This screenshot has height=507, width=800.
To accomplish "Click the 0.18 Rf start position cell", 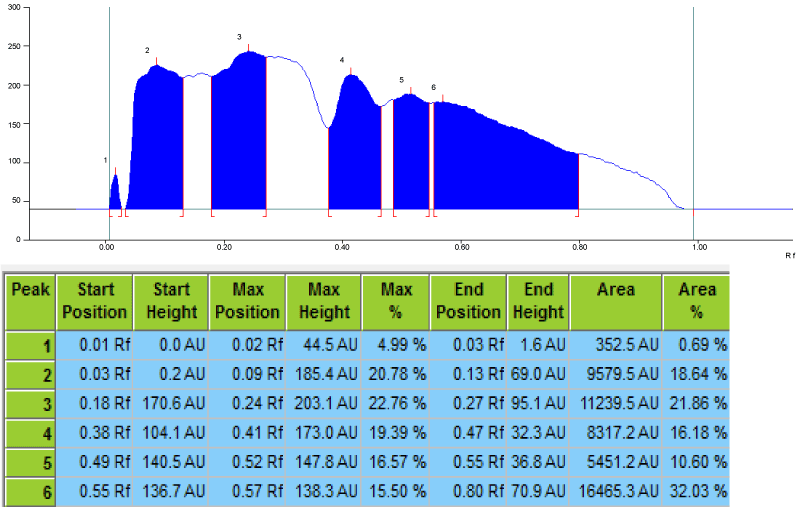I will coord(94,404).
